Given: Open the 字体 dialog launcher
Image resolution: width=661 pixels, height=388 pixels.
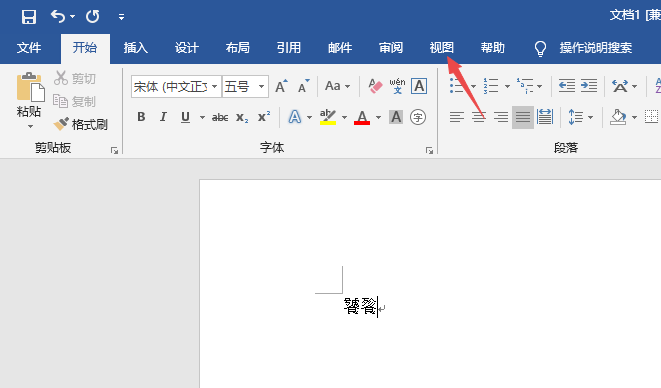Looking at the screenshot, I should [x=429, y=150].
